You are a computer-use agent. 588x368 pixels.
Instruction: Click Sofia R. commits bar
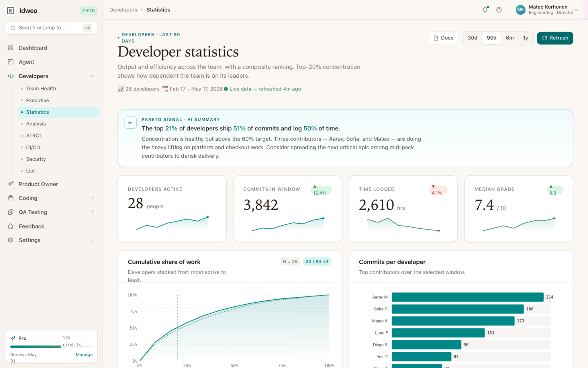pyautogui.click(x=458, y=309)
